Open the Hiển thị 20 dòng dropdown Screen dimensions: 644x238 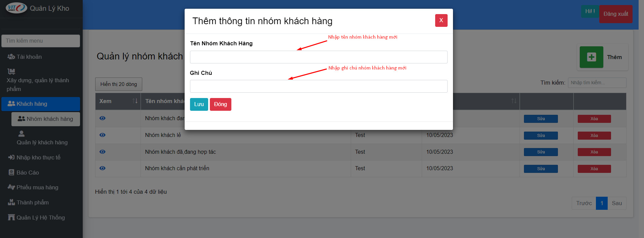(119, 84)
